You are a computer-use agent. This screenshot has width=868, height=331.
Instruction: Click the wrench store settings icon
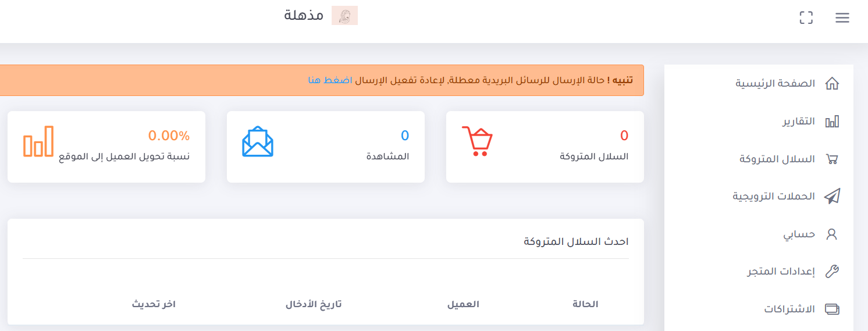(832, 272)
